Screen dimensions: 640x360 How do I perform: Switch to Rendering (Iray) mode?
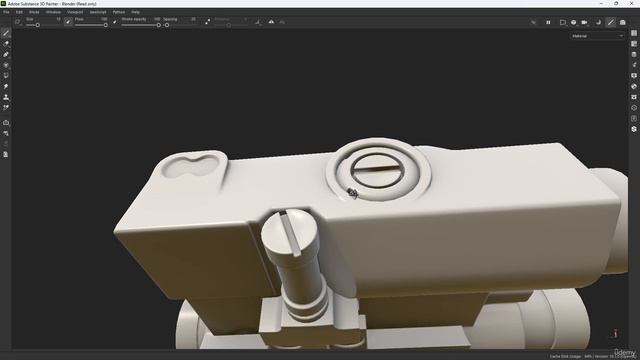[x=622, y=22]
